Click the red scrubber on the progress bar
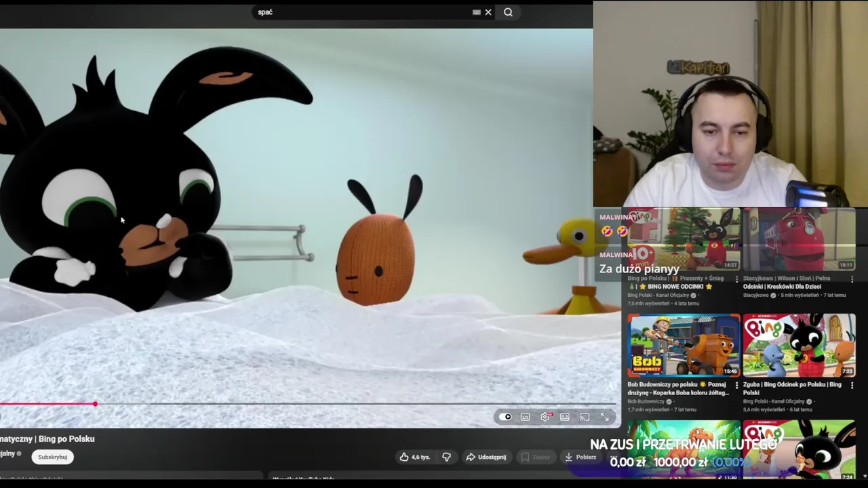868x488 pixels. (x=95, y=404)
